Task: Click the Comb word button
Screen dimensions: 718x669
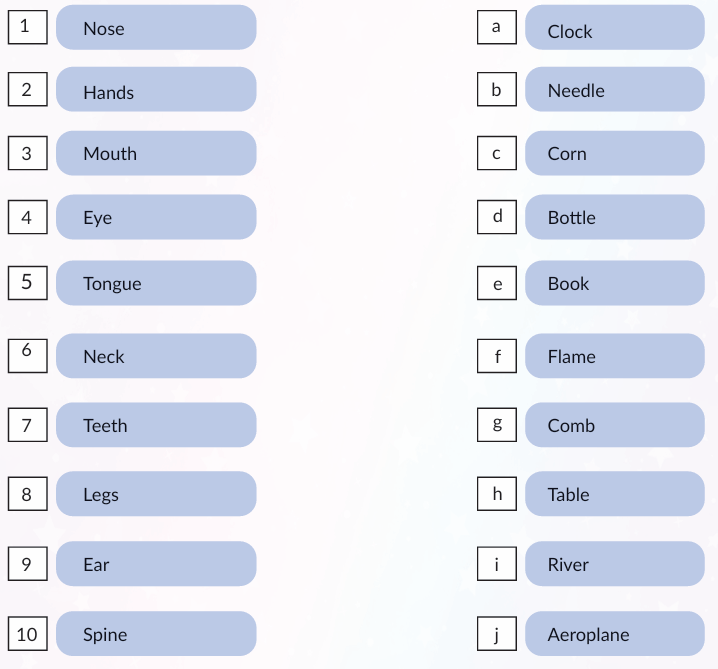Action: pyautogui.click(x=614, y=425)
